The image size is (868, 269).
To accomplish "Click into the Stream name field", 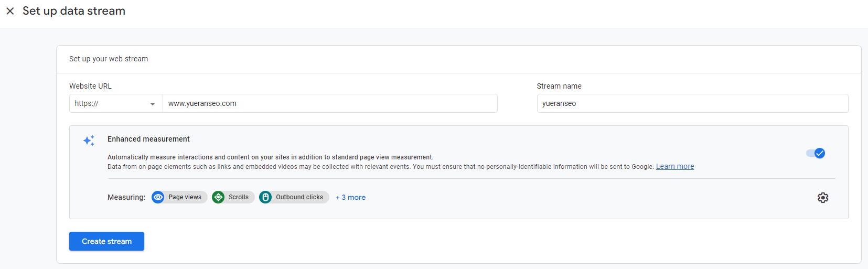I will point(692,103).
